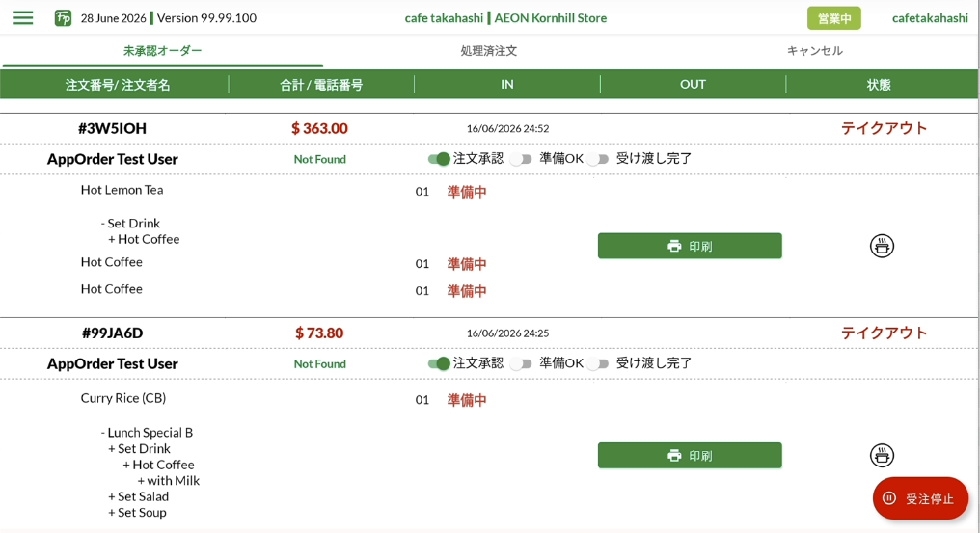Click the red 受注停止 button
The width and height of the screenshot is (980, 533).
click(920, 498)
